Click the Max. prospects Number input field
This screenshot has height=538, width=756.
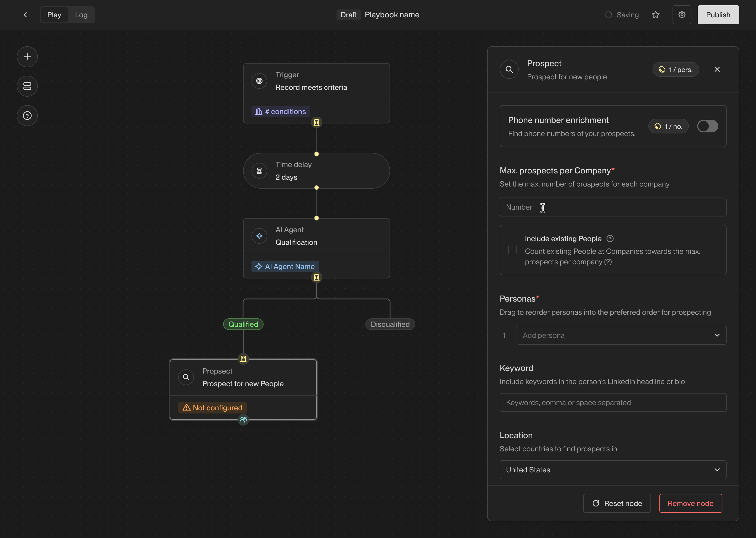click(x=613, y=207)
